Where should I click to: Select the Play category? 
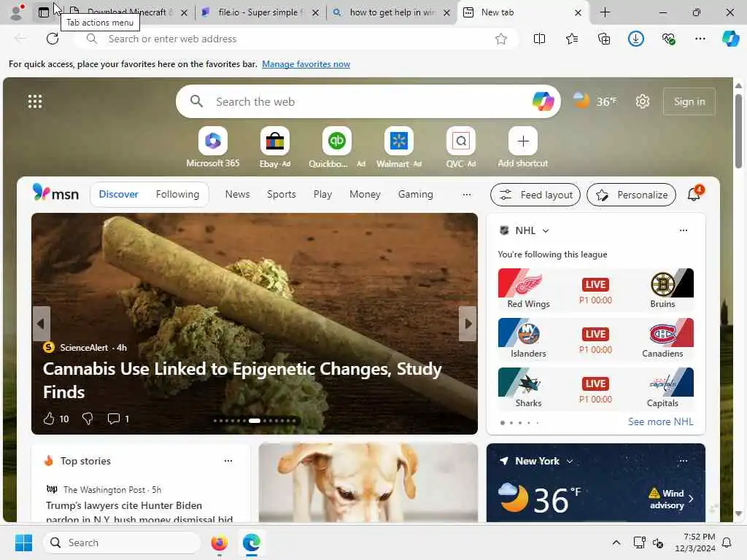pyautogui.click(x=322, y=194)
